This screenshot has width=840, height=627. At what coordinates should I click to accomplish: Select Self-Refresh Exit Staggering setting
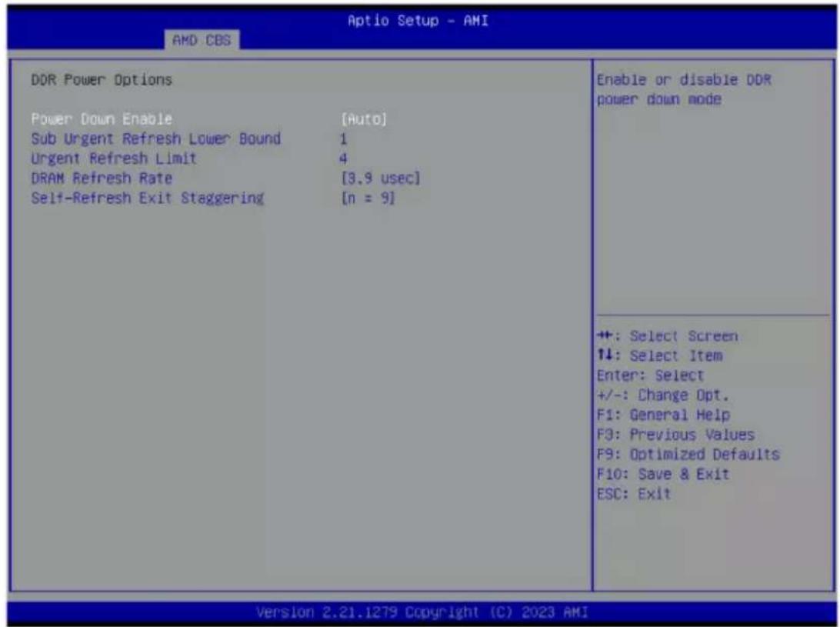pos(148,198)
